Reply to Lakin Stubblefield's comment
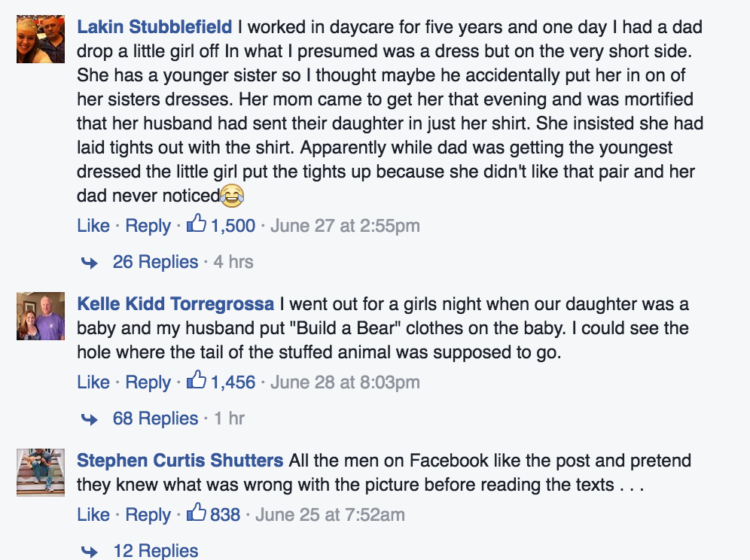The width and height of the screenshot is (750, 560). tap(148, 225)
